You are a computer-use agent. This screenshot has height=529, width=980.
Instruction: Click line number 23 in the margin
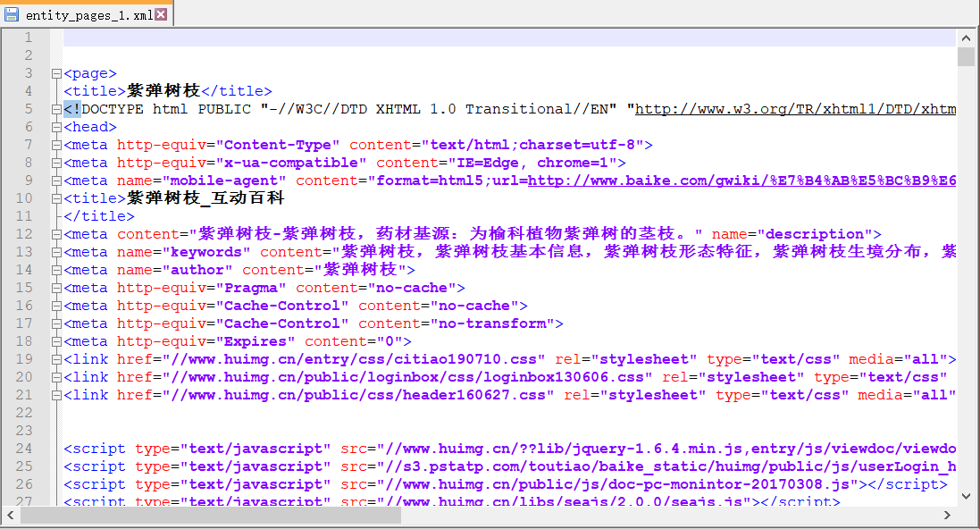coord(24,431)
